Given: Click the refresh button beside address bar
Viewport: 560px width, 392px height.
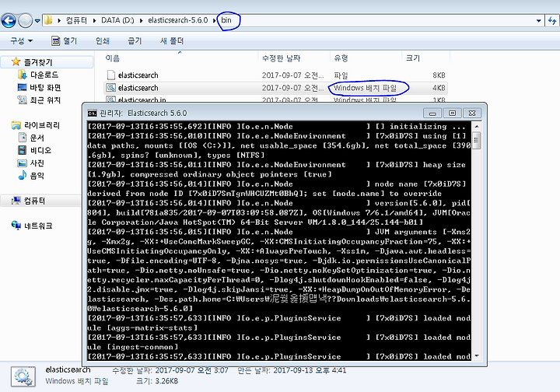Looking at the screenshot, I should (552, 21).
